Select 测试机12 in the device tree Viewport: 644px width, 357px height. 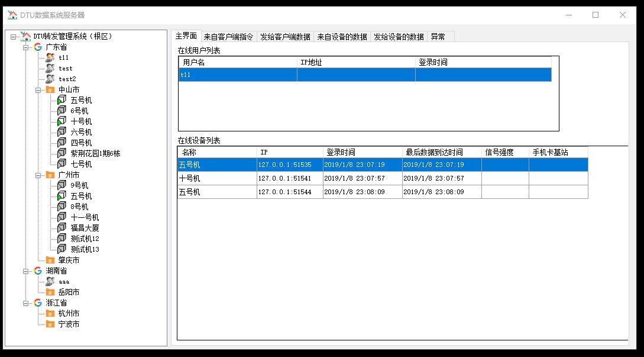85,239
